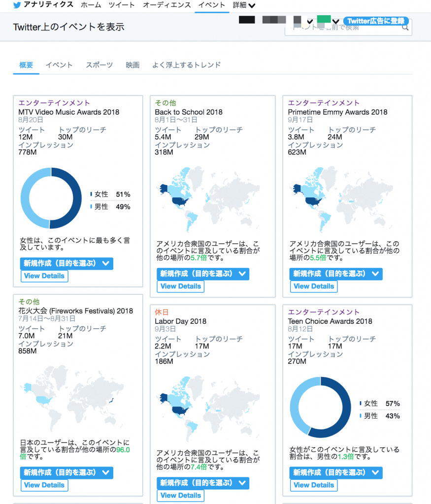The width and height of the screenshot is (431, 504).
Task: Open オーディエンス in the top navigation
Action: coord(167,5)
